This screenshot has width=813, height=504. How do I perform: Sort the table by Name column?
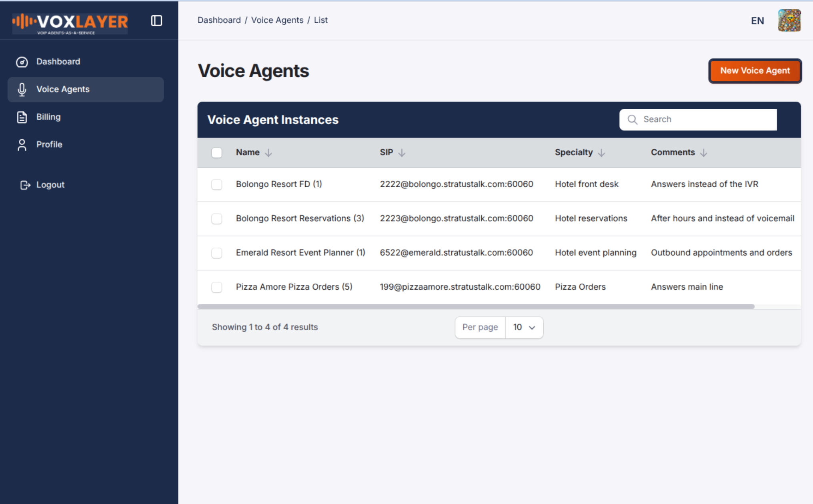(x=254, y=152)
